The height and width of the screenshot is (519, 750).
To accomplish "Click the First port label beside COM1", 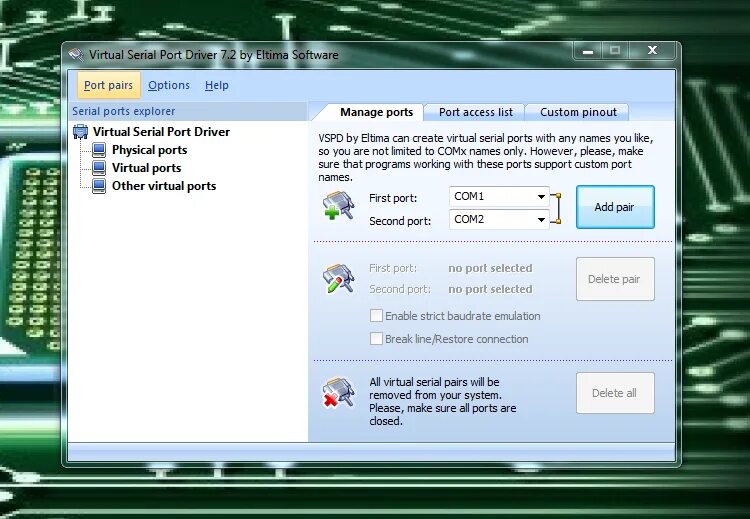I will pyautogui.click(x=393, y=198).
